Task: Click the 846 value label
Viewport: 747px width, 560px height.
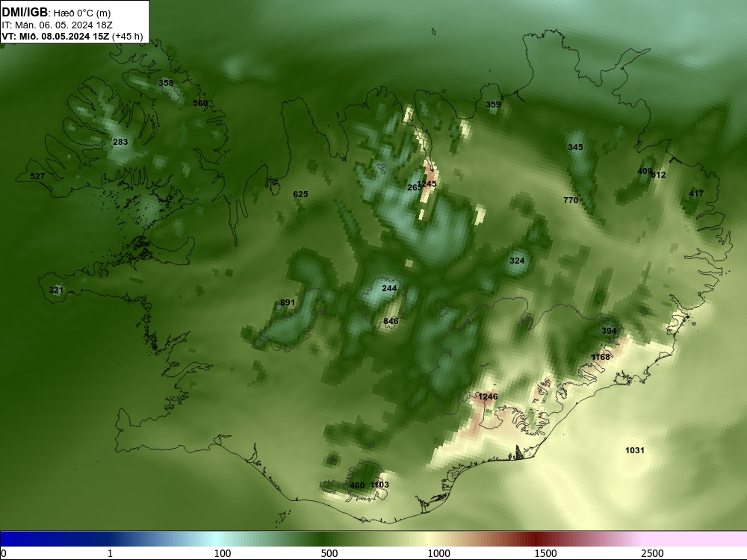Action: tap(391, 321)
